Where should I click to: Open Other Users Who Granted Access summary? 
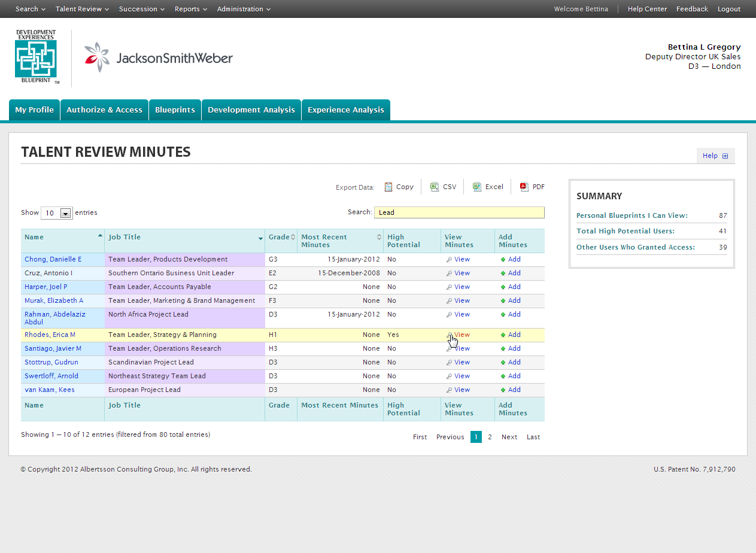pos(636,247)
